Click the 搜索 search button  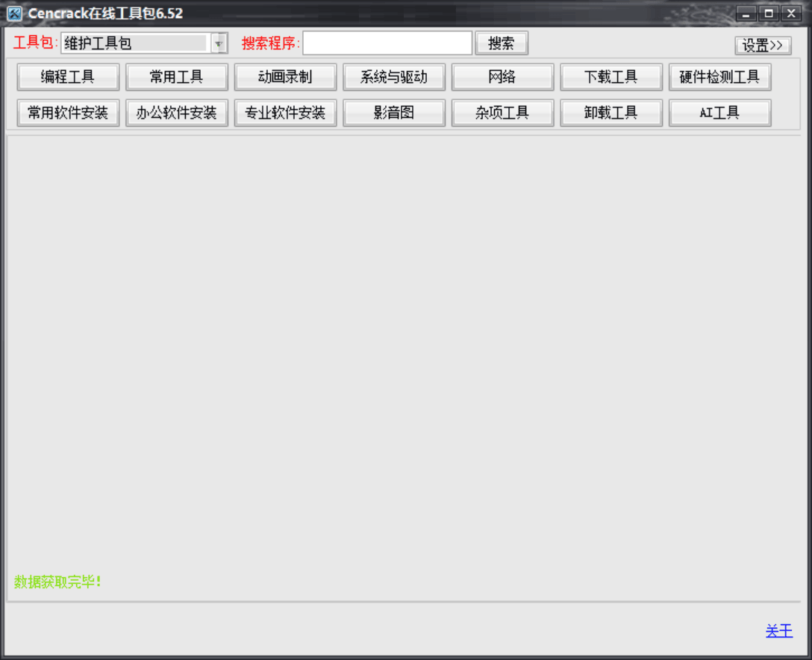(x=502, y=43)
